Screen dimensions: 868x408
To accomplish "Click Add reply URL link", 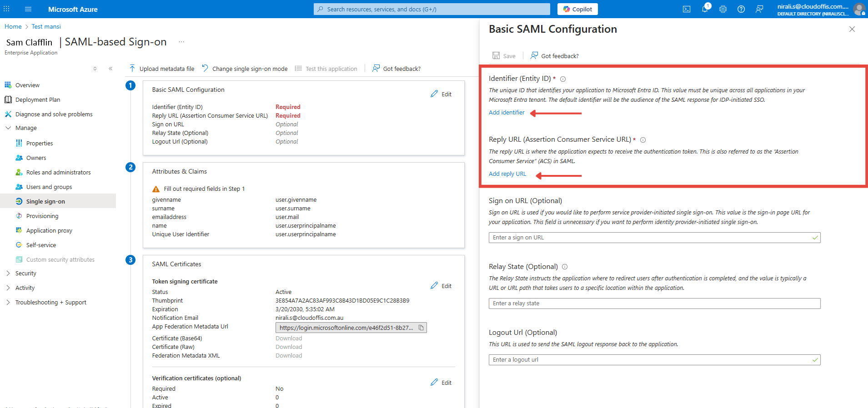I will [507, 174].
